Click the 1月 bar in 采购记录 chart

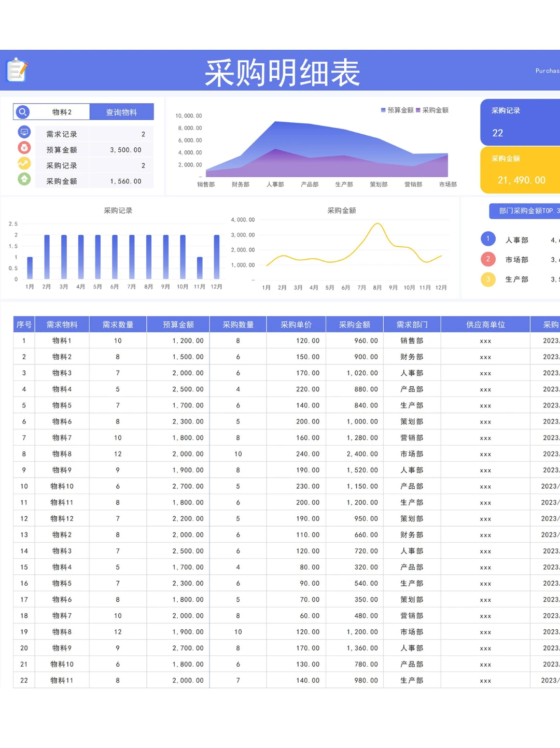(30, 268)
